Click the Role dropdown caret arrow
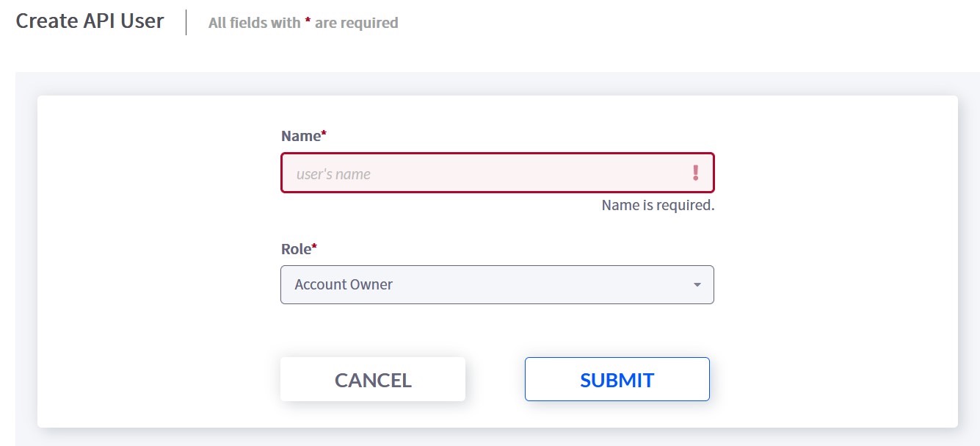The height and width of the screenshot is (446, 980). tap(697, 285)
